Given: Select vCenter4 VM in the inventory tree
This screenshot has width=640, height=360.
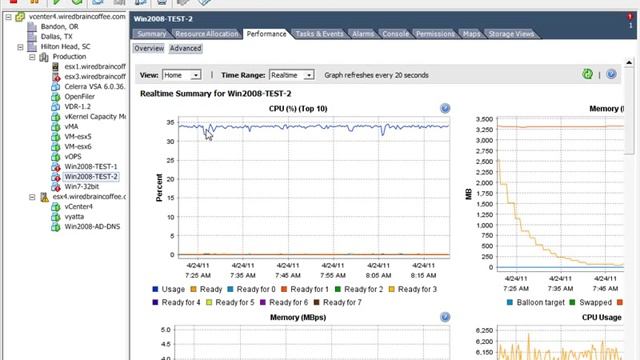Looking at the screenshot, I should point(78,207).
